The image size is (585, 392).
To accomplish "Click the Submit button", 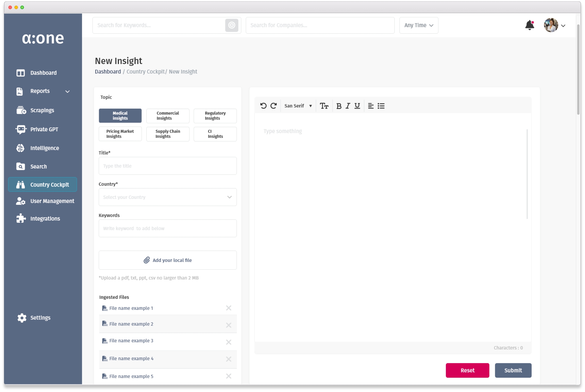I will click(x=513, y=370).
